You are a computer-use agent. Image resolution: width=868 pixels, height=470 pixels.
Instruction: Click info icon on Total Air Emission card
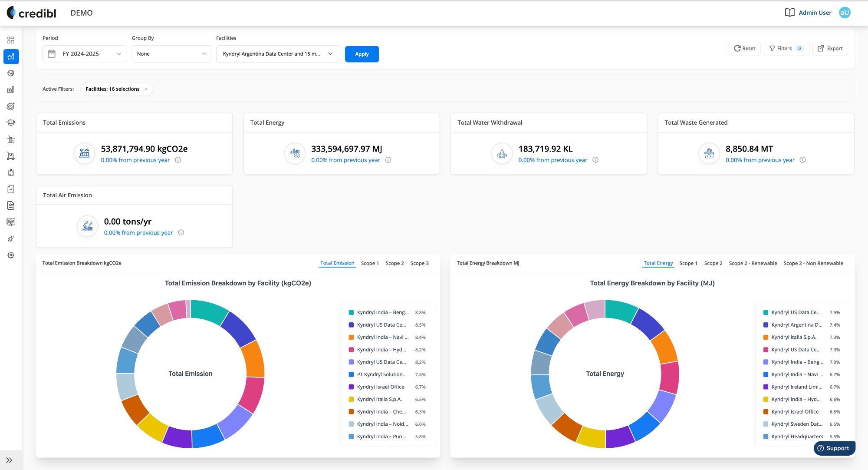pos(181,232)
